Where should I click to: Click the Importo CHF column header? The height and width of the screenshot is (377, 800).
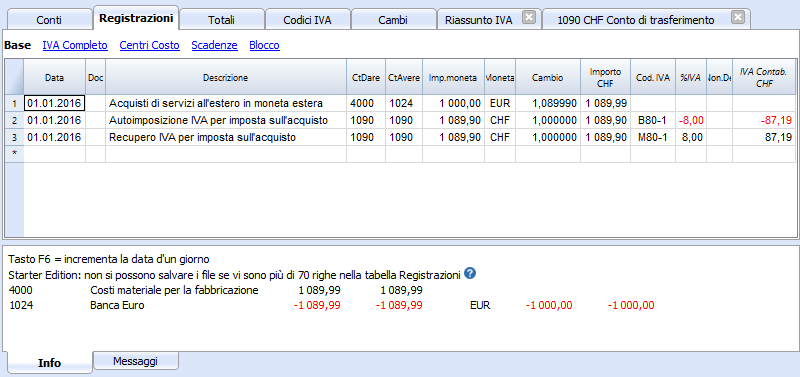[x=605, y=78]
